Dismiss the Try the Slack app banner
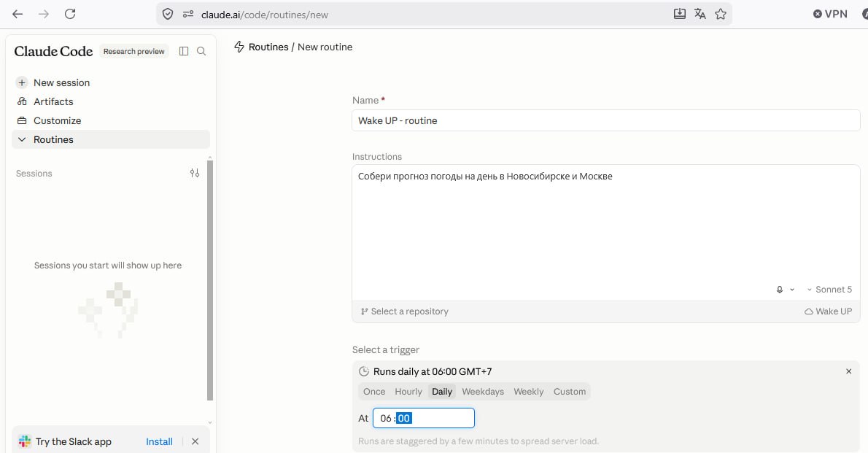Image resolution: width=868 pixels, height=453 pixels. coord(195,441)
